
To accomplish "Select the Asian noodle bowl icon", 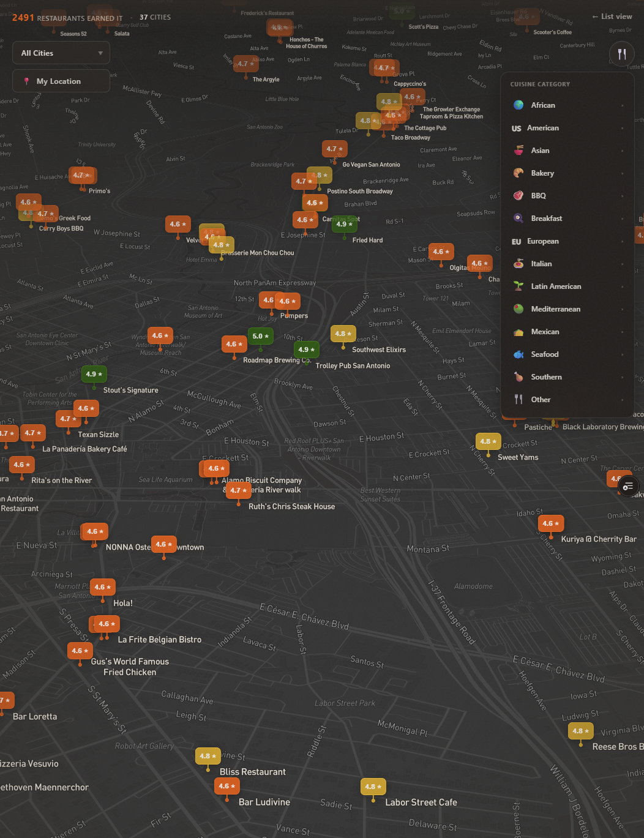I will pos(519,151).
